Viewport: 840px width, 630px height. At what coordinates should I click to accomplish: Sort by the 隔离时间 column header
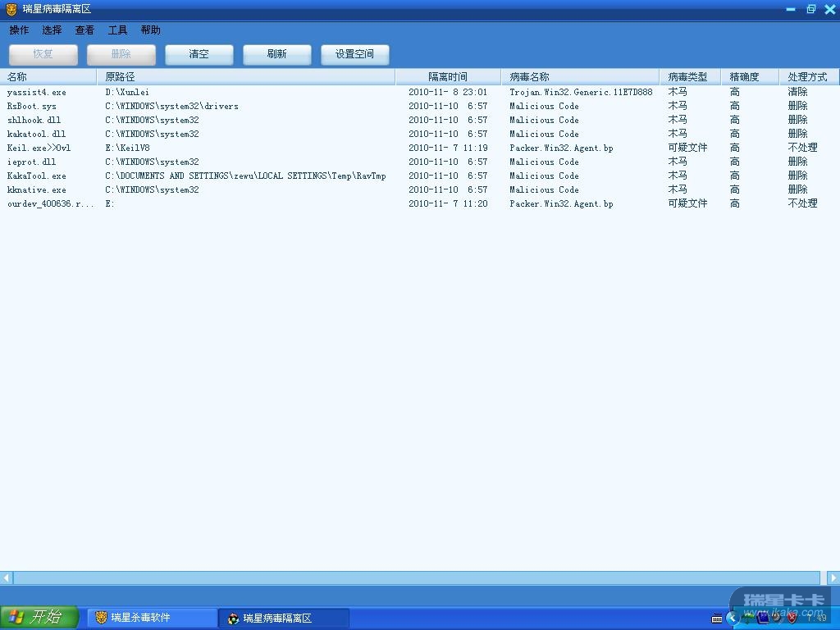(448, 76)
